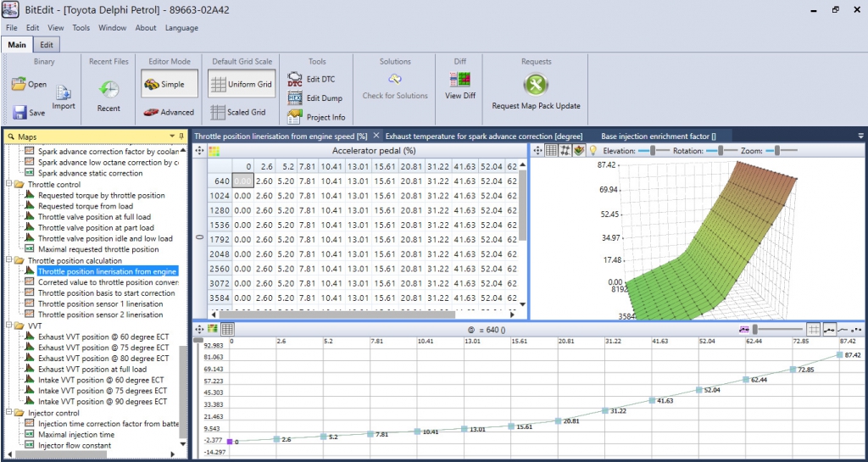Open the Tools menu
The height and width of the screenshot is (462, 868).
[81, 28]
